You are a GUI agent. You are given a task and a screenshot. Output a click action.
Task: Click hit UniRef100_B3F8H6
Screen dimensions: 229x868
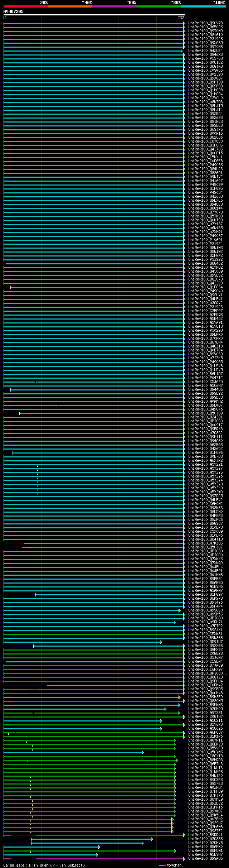coord(205,145)
